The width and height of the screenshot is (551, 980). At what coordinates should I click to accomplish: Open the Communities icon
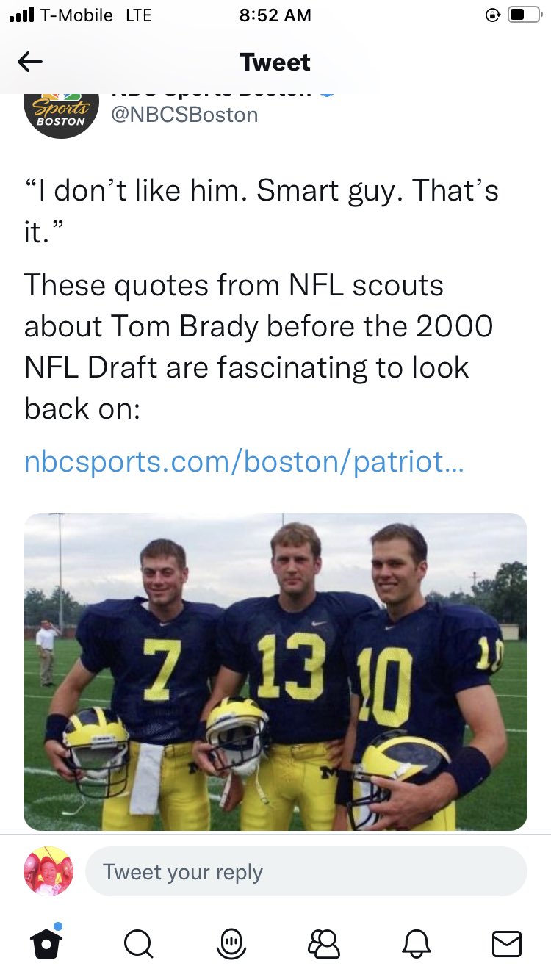pos(323,946)
